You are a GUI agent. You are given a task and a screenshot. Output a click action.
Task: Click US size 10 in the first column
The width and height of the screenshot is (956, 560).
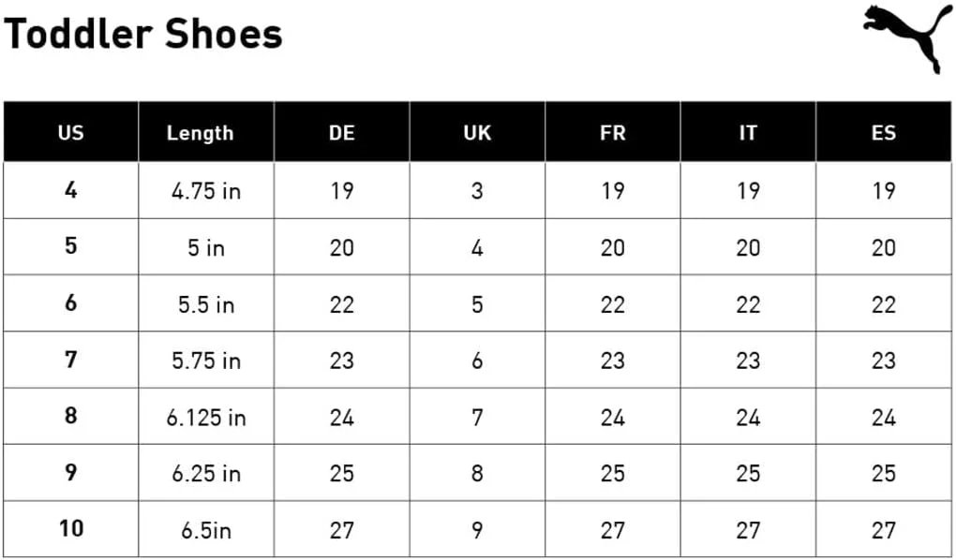pos(71,529)
